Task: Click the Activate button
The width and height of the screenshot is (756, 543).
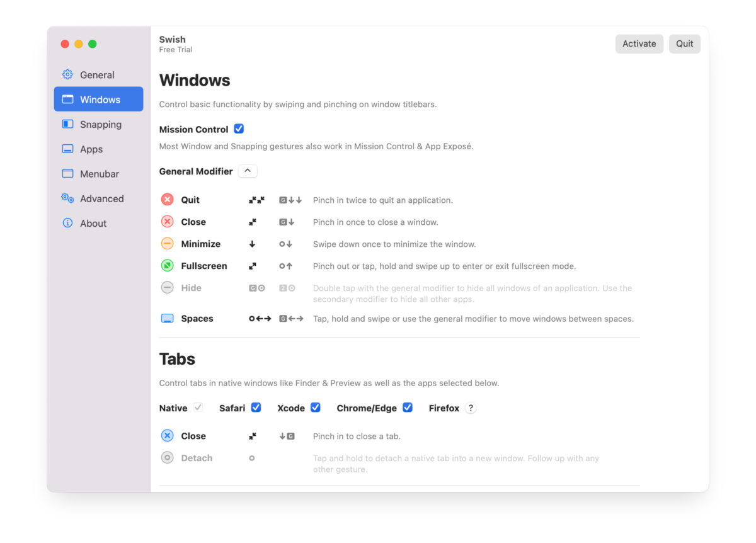Action: [639, 43]
